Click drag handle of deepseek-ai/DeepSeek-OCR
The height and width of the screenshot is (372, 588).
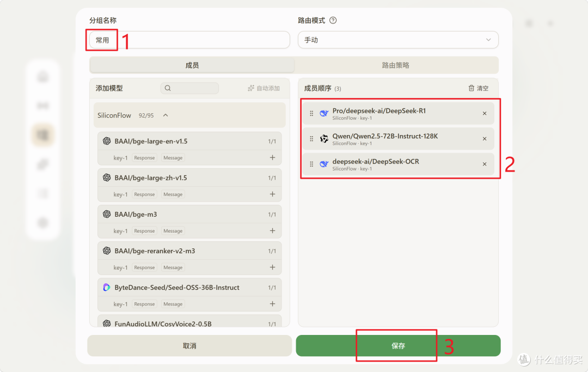[x=311, y=164]
